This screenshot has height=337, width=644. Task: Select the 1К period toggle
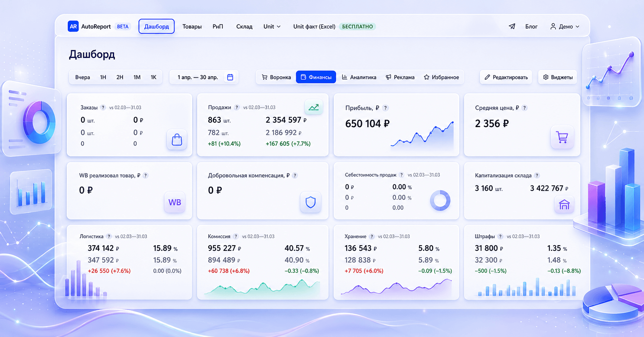coord(153,77)
